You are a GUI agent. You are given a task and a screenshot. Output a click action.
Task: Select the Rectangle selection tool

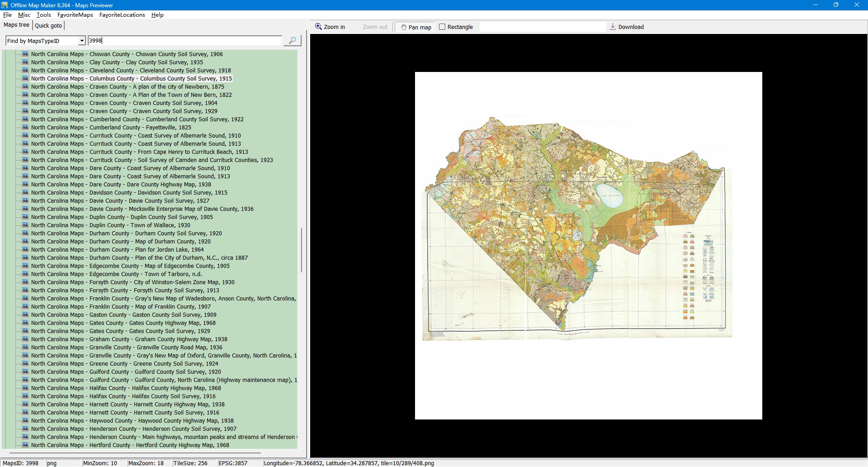point(456,27)
